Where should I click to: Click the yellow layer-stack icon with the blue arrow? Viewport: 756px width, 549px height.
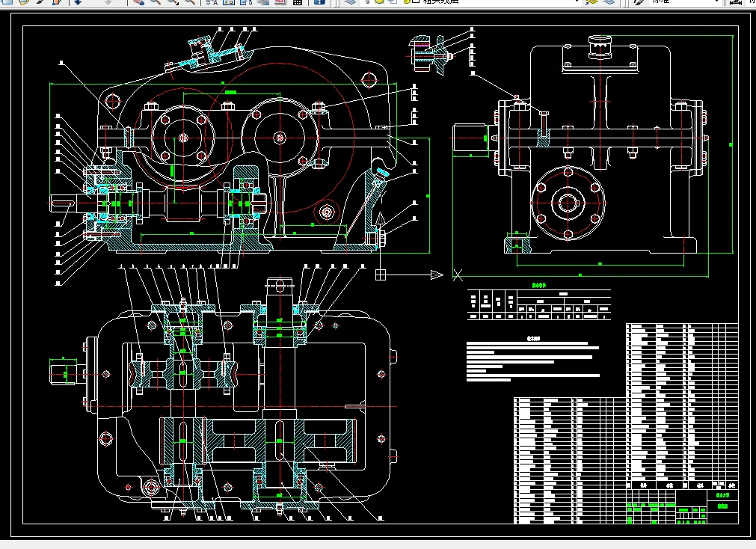click(x=591, y=2)
